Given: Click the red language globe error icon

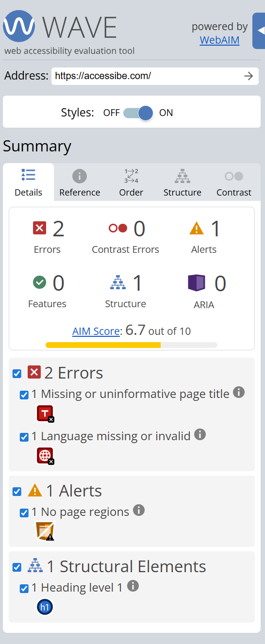Looking at the screenshot, I should (x=45, y=456).
